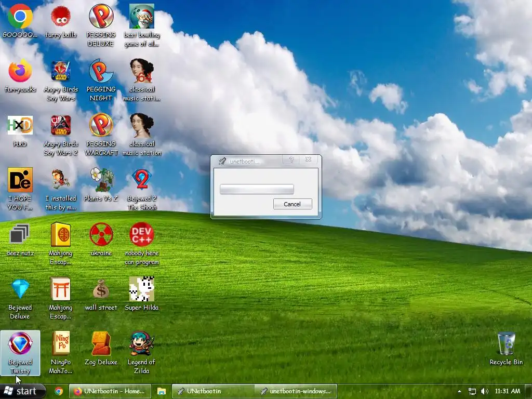
Task: Show hidden tray icons arrow
Action: coord(459,391)
